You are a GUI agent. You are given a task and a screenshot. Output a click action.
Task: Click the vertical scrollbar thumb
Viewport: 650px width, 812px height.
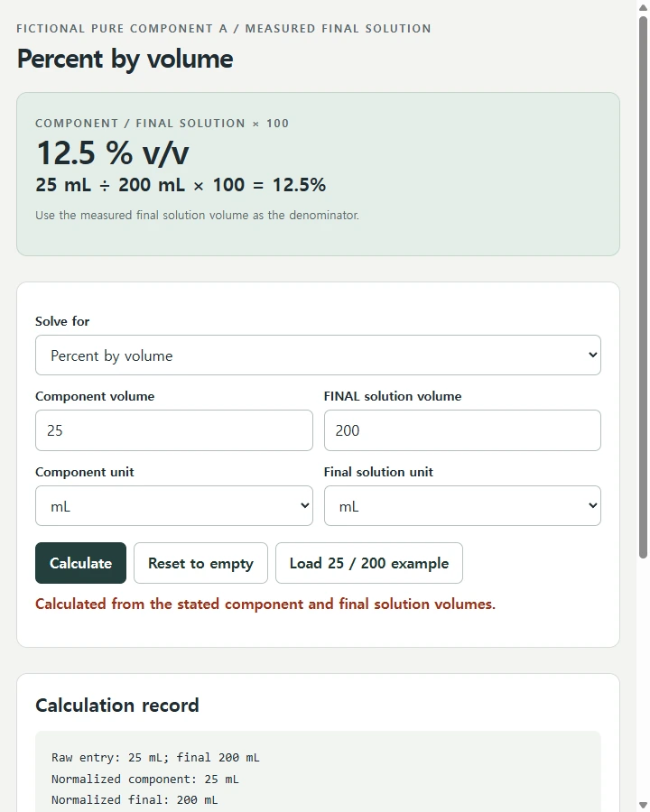point(643,288)
